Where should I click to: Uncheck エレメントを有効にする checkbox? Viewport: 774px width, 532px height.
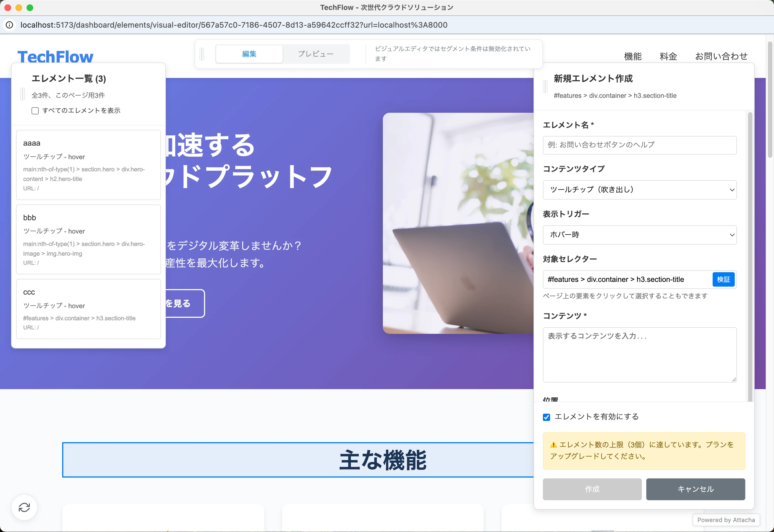(546, 417)
